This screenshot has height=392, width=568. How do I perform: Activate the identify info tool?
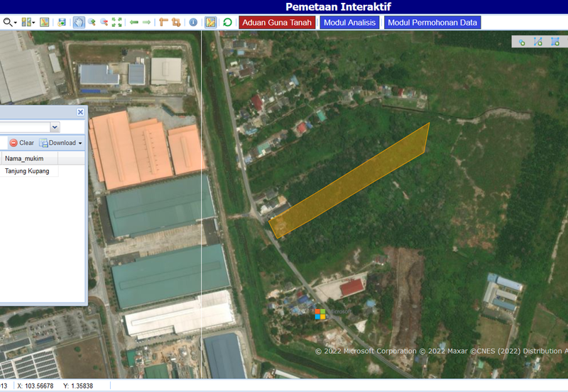point(193,23)
